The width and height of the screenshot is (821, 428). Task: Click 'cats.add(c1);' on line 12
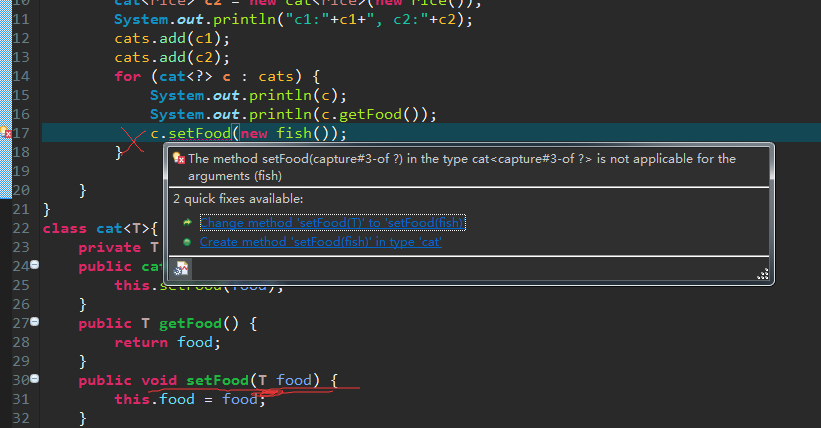point(172,38)
